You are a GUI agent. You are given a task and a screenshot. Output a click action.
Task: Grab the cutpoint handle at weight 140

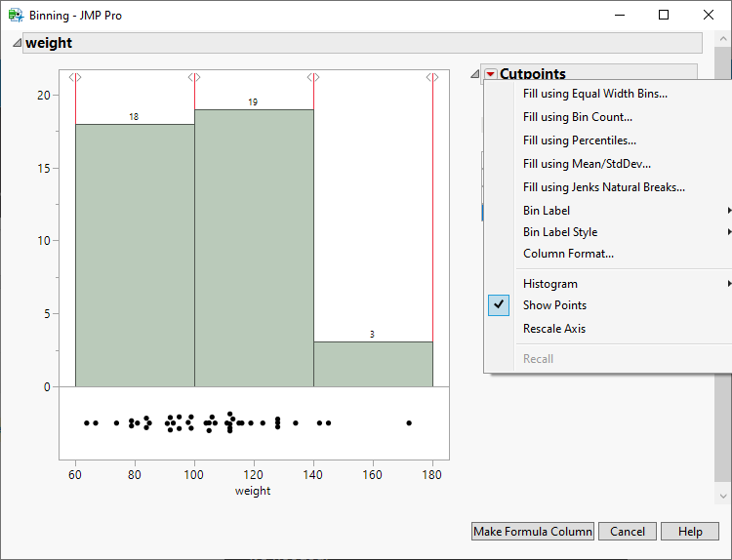click(x=313, y=77)
